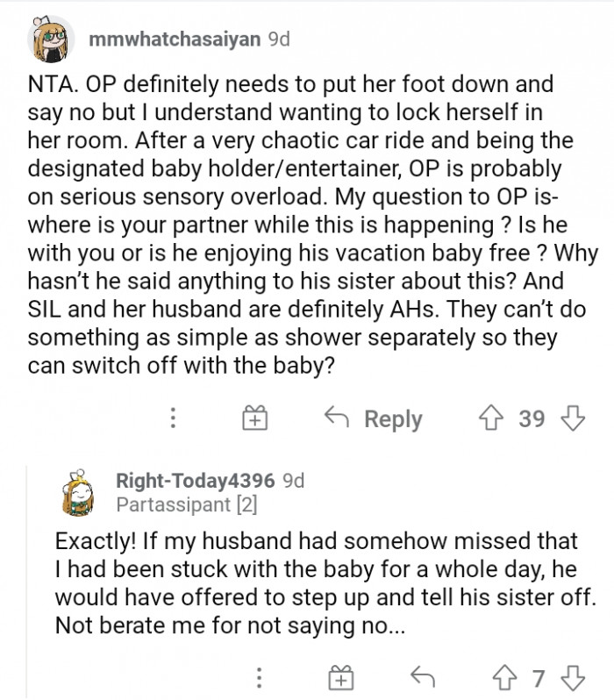This screenshot has height=700, width=614.
Task: Click the Partassipant [2] flair
Action: [x=186, y=504]
